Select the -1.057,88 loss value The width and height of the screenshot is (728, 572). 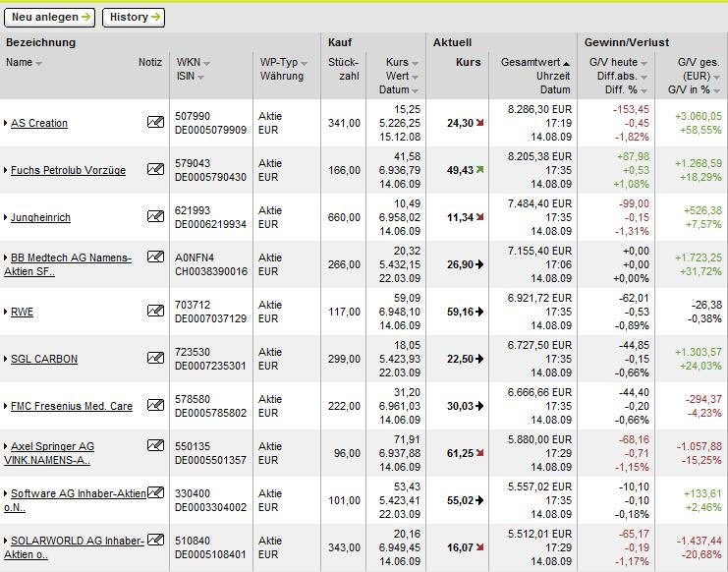click(x=700, y=446)
